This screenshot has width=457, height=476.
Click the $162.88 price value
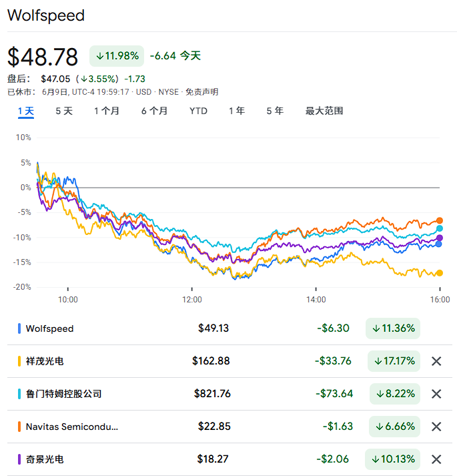click(x=211, y=361)
